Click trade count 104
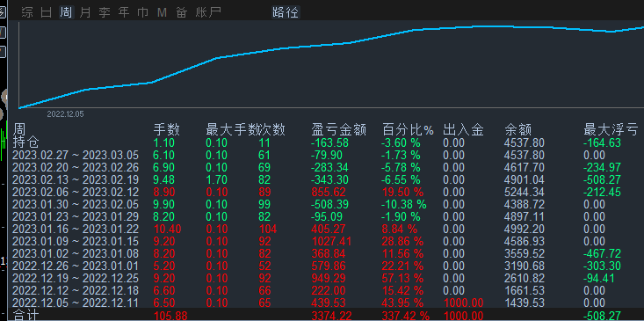Image resolution: width=644 pixels, height=321 pixels. coord(268,229)
